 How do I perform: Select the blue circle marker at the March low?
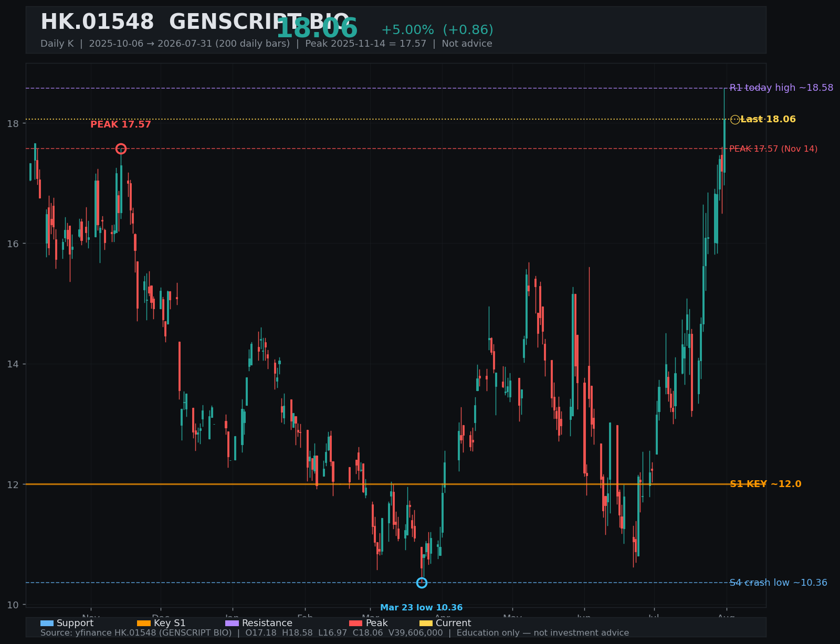(x=422, y=583)
